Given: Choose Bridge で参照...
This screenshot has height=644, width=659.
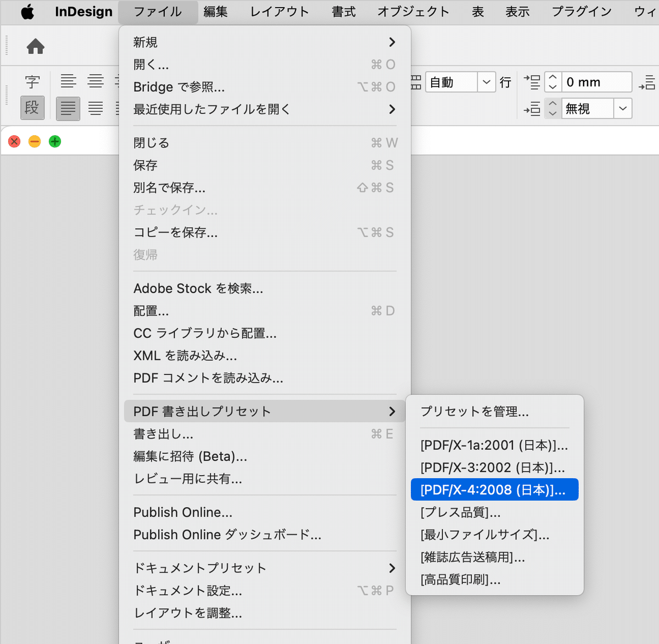Looking at the screenshot, I should (265, 87).
